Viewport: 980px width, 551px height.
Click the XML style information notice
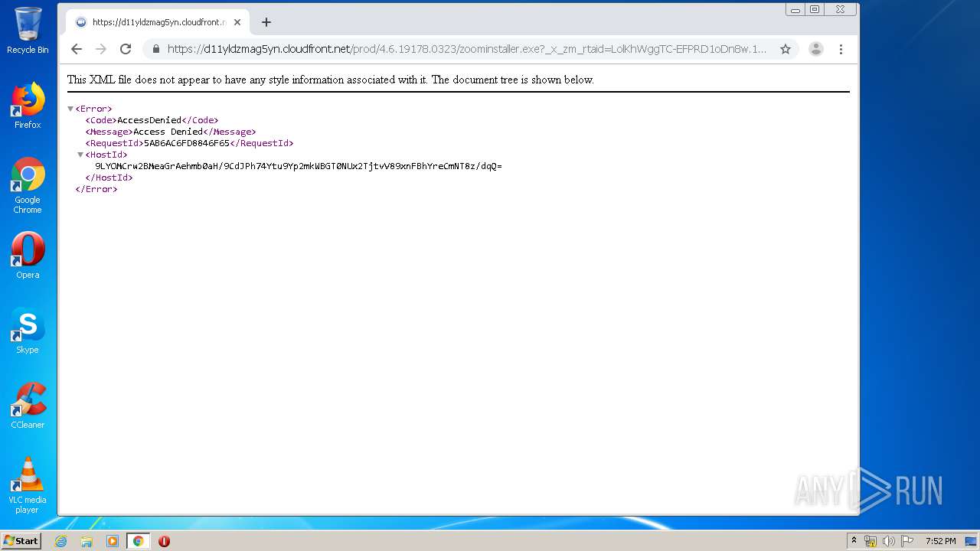(331, 80)
